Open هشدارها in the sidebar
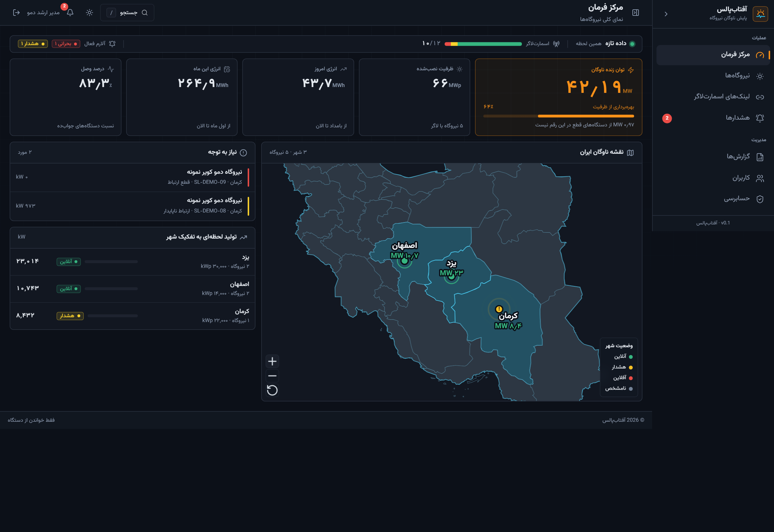Screen dimensions: 774x532 point(713,118)
